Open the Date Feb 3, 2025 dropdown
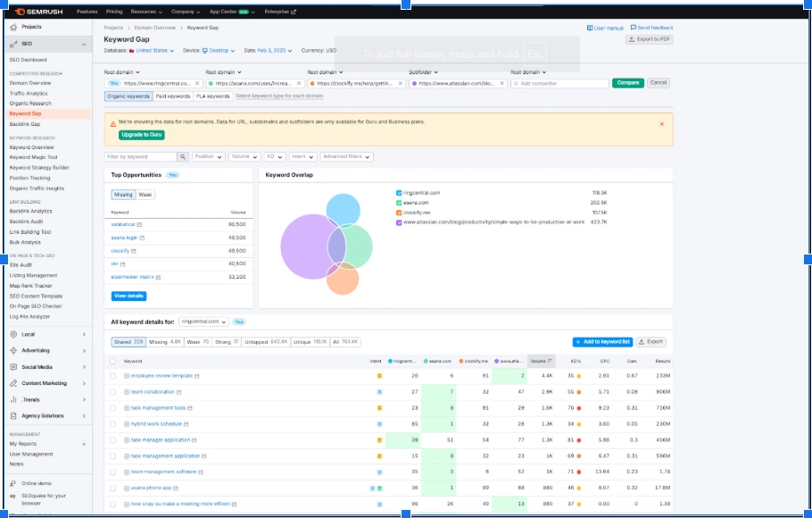Screen dimensions: 812x518 coord(275,51)
